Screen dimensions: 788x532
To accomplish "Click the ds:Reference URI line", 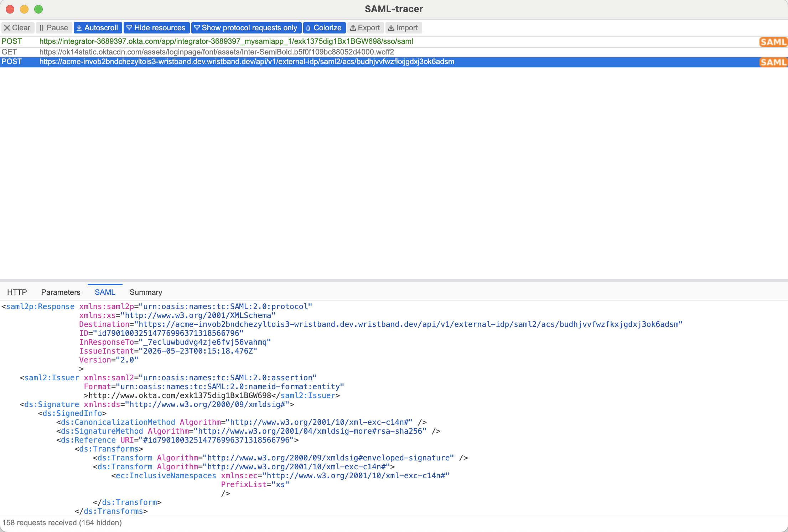I will 177,440.
